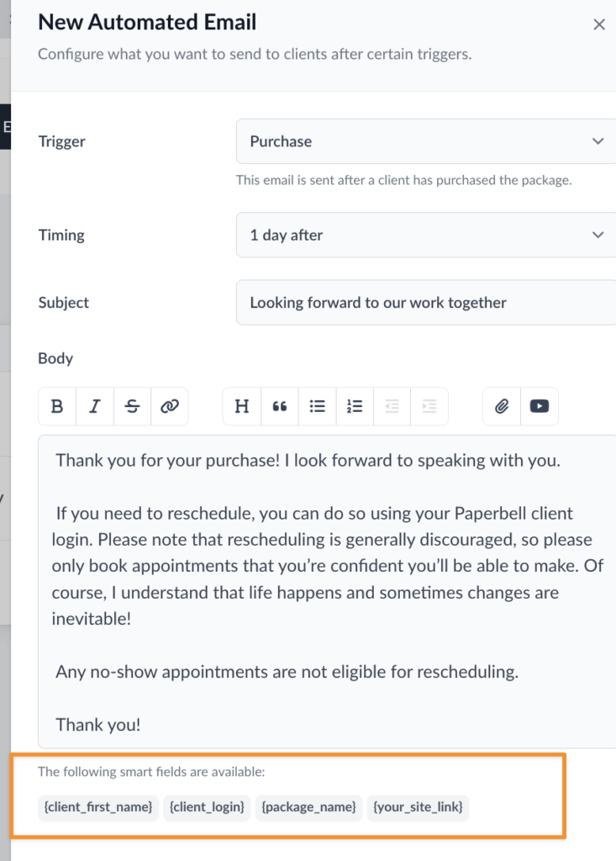The height and width of the screenshot is (861, 616).
Task: Open the Trigger dropdown set to Purchase
Action: click(426, 141)
